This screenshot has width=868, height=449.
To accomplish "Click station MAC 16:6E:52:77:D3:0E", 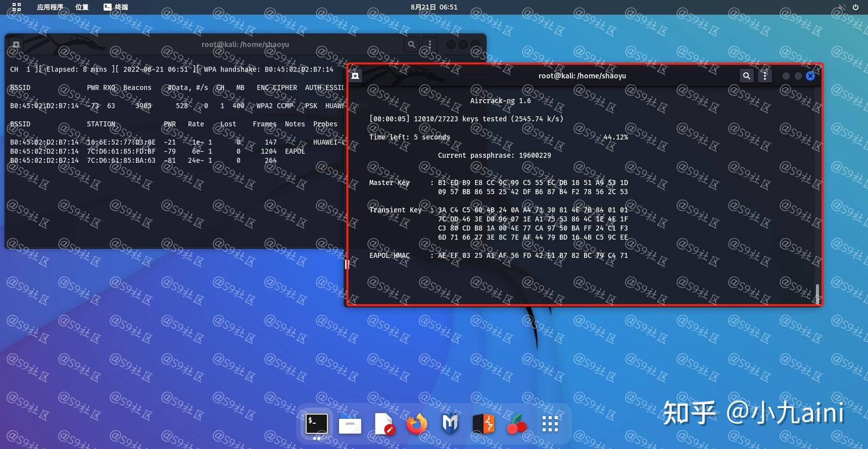I will pyautogui.click(x=121, y=142).
